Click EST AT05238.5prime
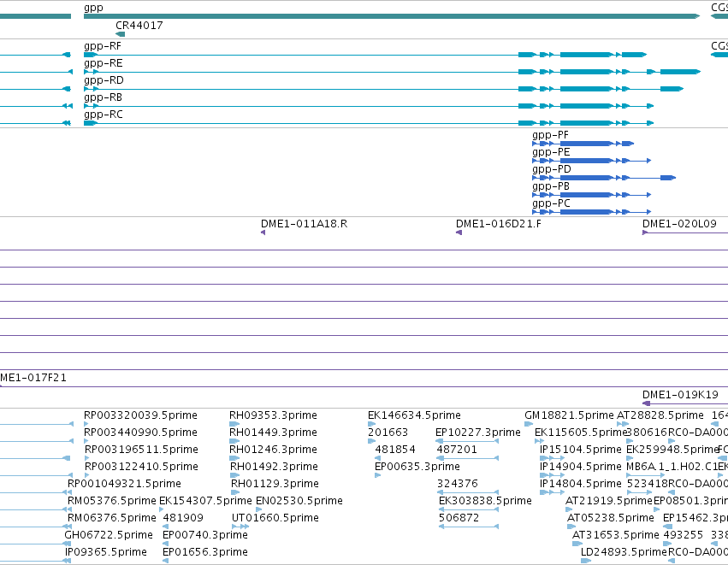The width and height of the screenshot is (728, 565). 611,518
